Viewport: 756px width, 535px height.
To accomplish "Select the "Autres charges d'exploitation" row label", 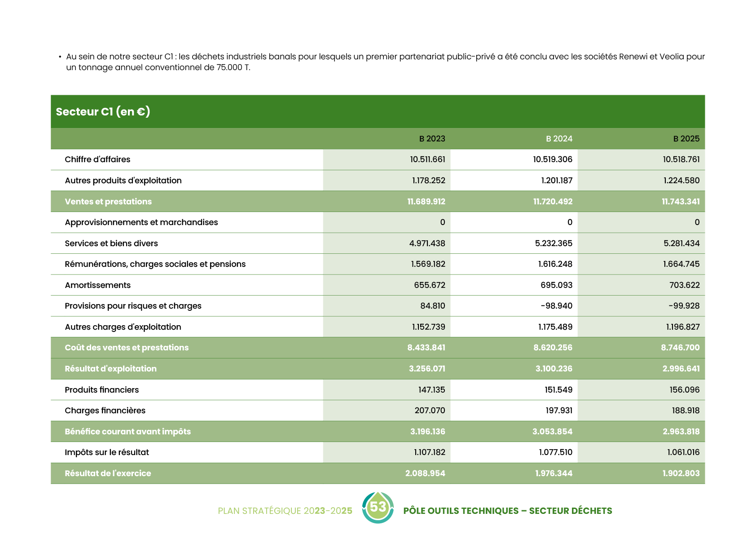I will click(123, 327).
